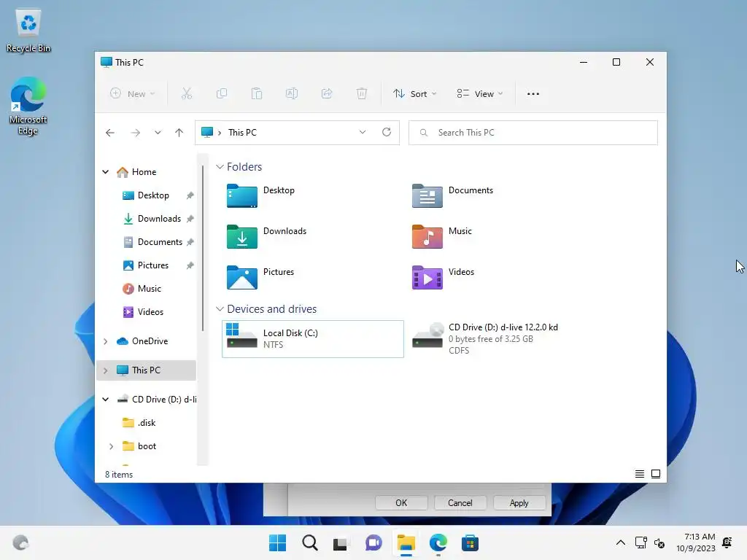
Task: Open Task View on the taskbar
Action: (x=341, y=542)
